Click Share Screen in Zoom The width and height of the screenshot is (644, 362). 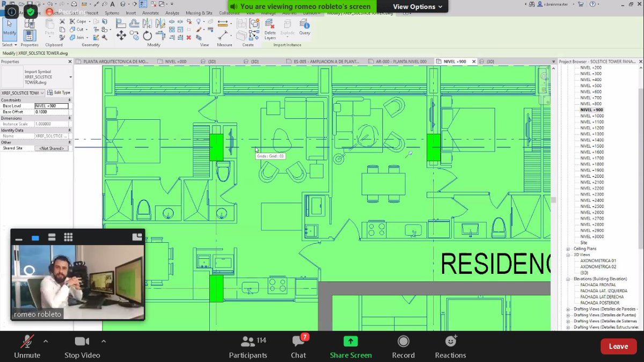click(350, 346)
